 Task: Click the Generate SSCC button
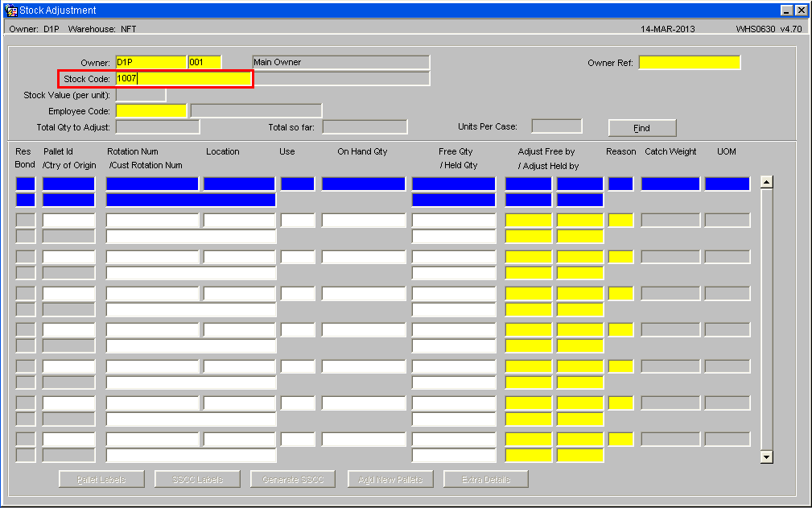293,479
